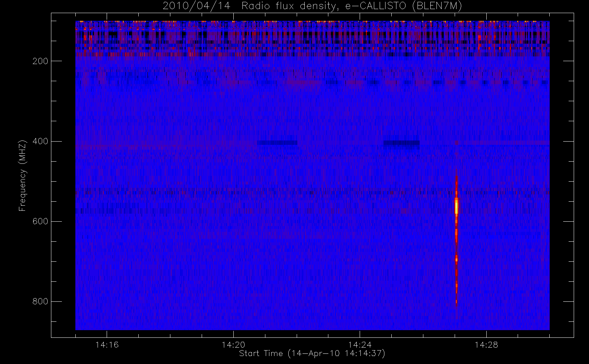Screen dimensions: 589x364
Task: Click the 14:16 time tick label
Action: pos(107,344)
